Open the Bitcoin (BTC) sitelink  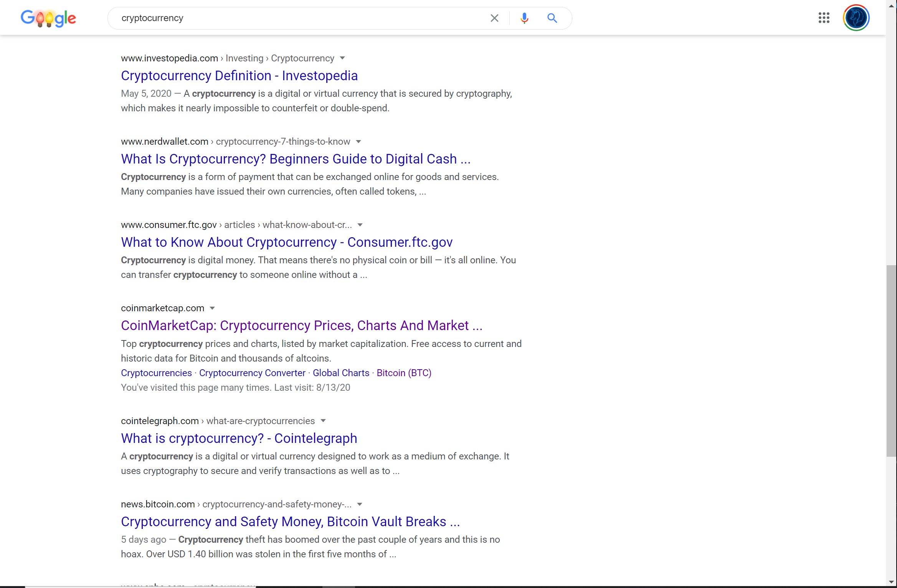point(404,373)
